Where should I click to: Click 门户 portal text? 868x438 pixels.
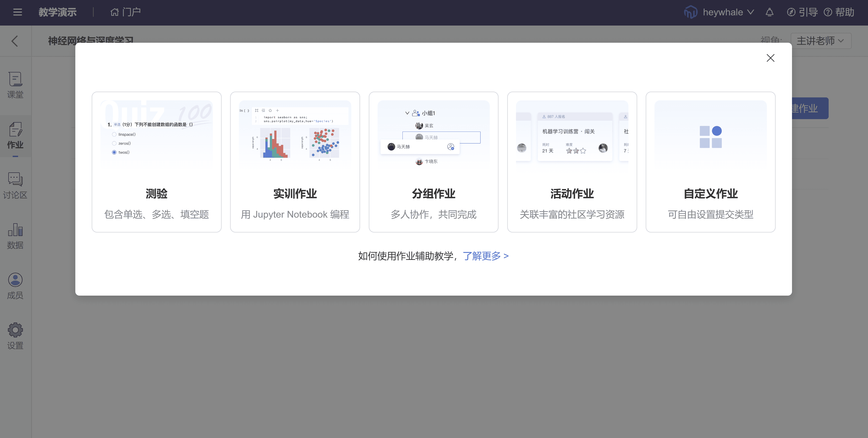point(131,12)
